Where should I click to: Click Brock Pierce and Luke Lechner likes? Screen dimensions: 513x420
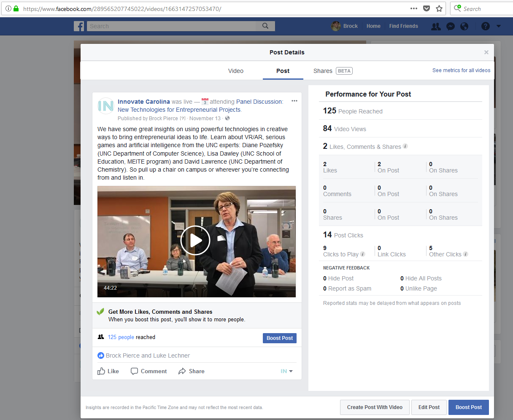[x=148, y=355]
